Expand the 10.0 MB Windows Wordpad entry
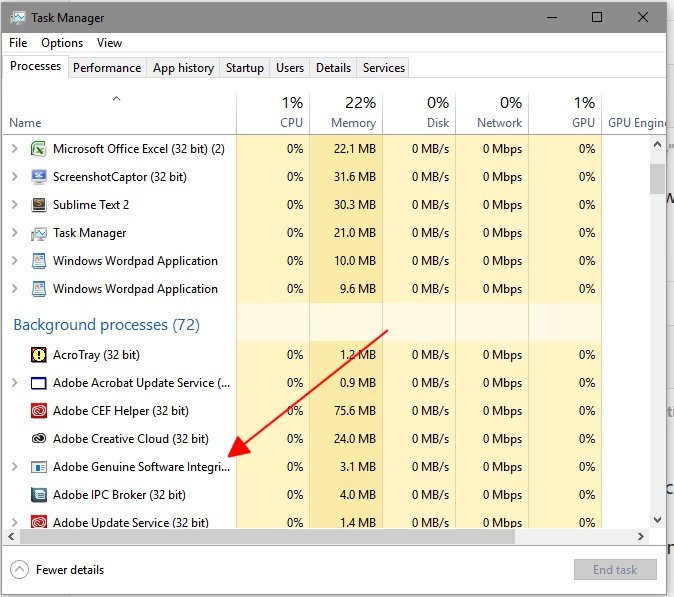The height and width of the screenshot is (597, 674). click(15, 261)
